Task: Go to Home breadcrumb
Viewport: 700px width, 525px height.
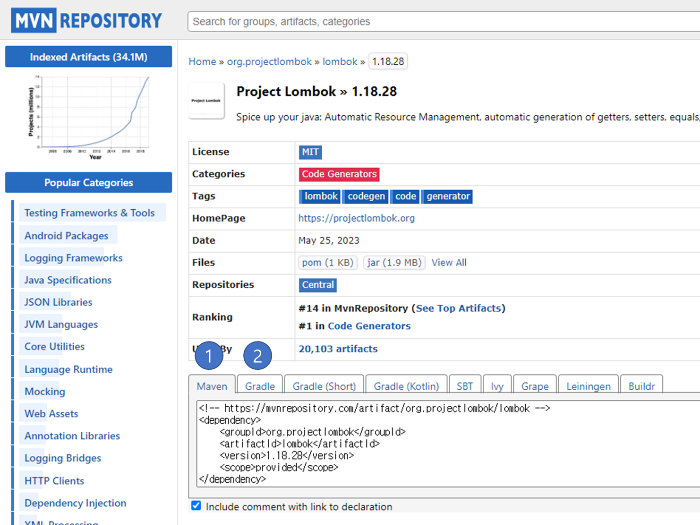Action: [x=202, y=62]
